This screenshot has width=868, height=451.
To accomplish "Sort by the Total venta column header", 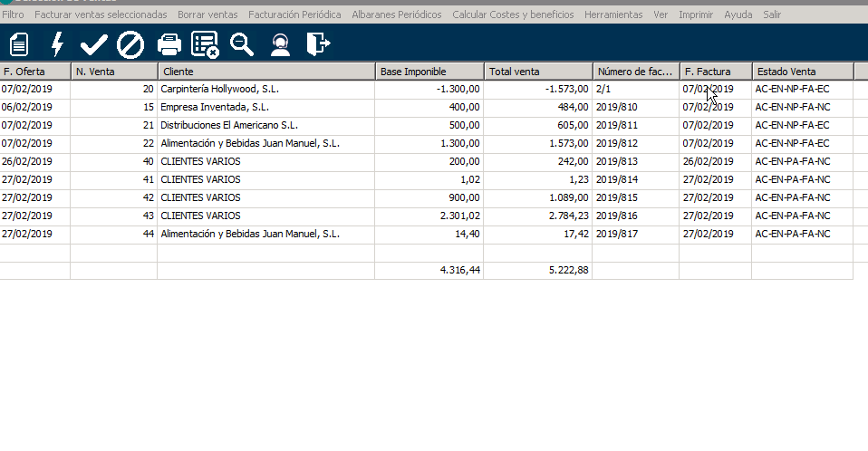I will tap(538, 72).
